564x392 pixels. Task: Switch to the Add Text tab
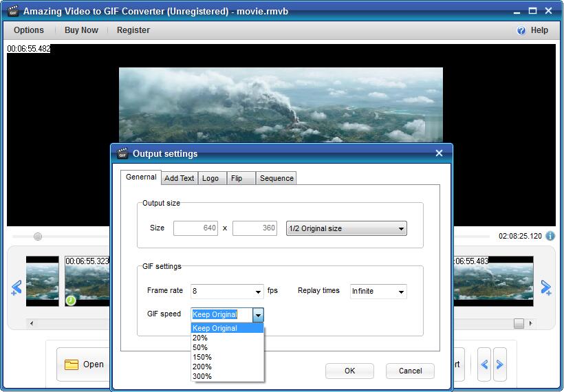180,178
